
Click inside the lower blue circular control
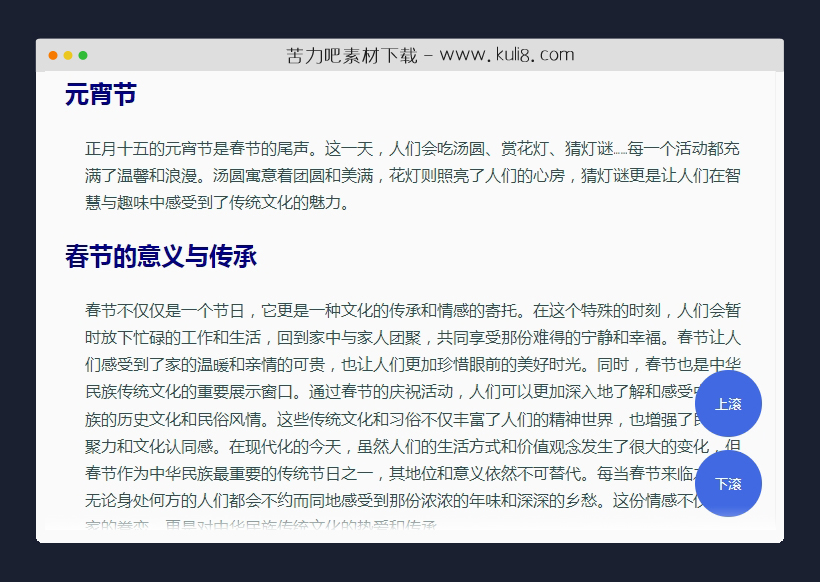[x=729, y=483]
